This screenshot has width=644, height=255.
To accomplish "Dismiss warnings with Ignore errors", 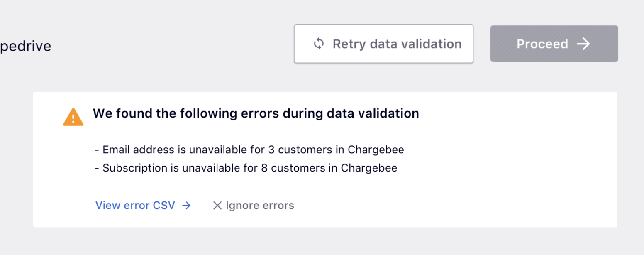I will tap(259, 206).
